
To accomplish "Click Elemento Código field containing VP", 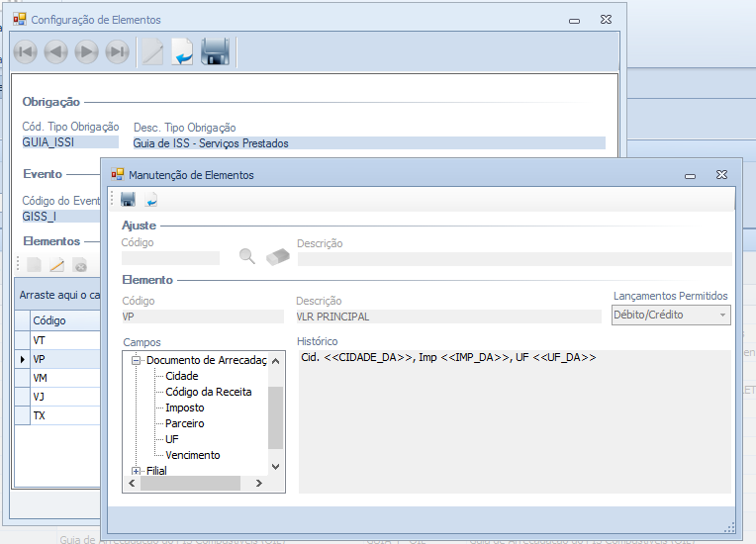I will [203, 317].
